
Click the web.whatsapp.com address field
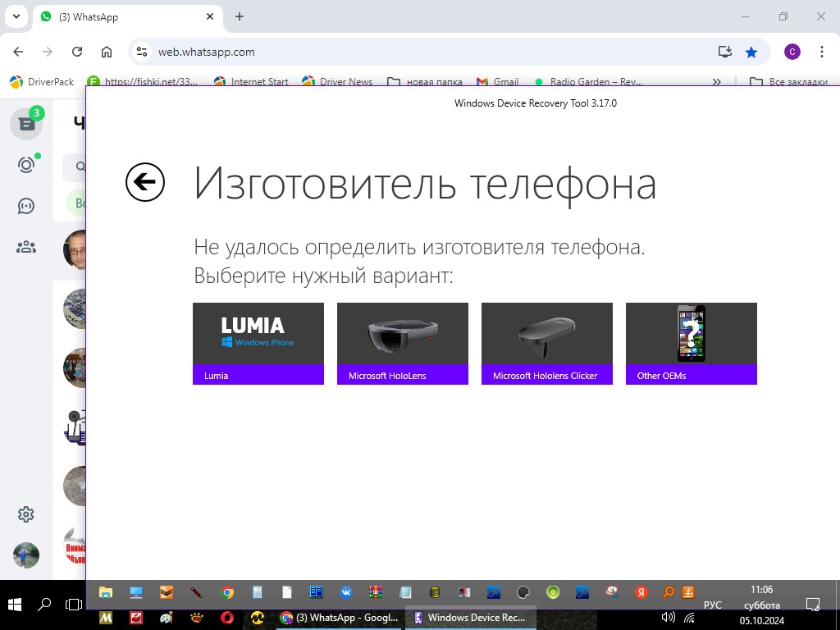click(x=428, y=52)
